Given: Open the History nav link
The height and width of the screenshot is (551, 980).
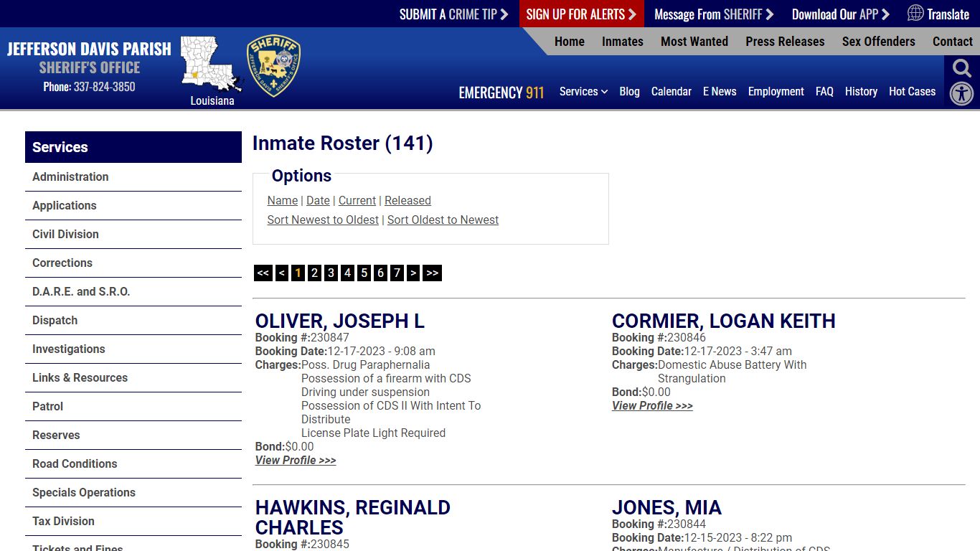Looking at the screenshot, I should tap(861, 91).
